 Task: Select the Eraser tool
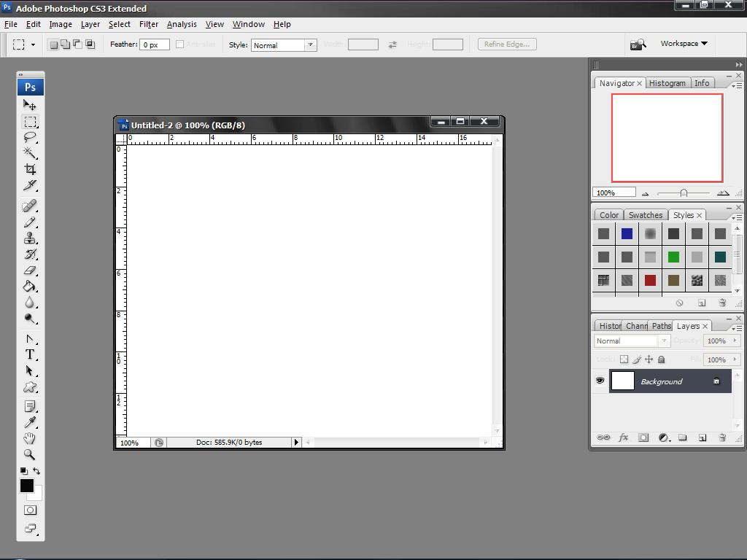click(x=30, y=271)
